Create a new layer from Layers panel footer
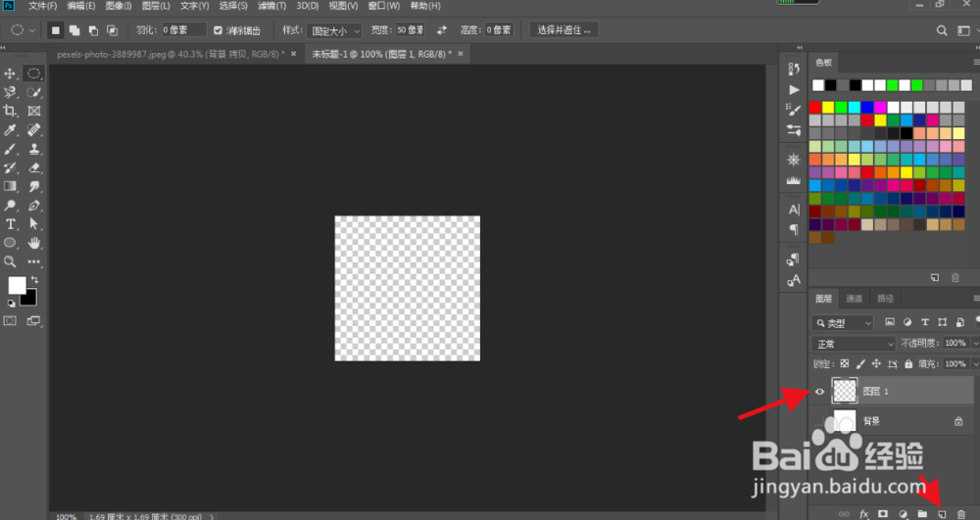The height and width of the screenshot is (520, 980). click(941, 514)
